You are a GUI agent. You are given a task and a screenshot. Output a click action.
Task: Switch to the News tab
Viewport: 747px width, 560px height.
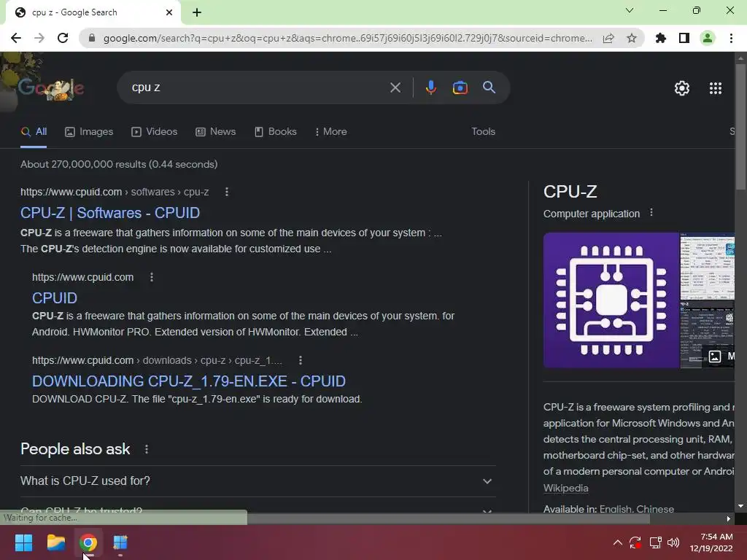point(216,131)
